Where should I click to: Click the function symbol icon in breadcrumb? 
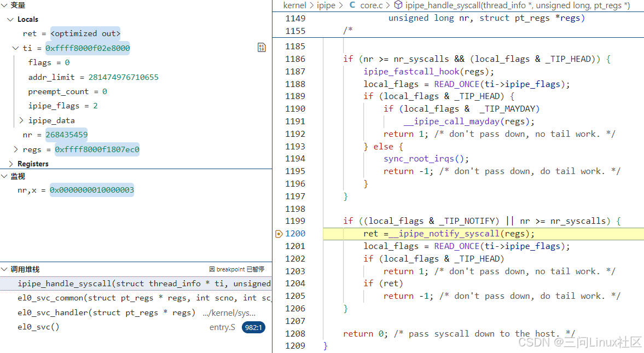(x=398, y=5)
